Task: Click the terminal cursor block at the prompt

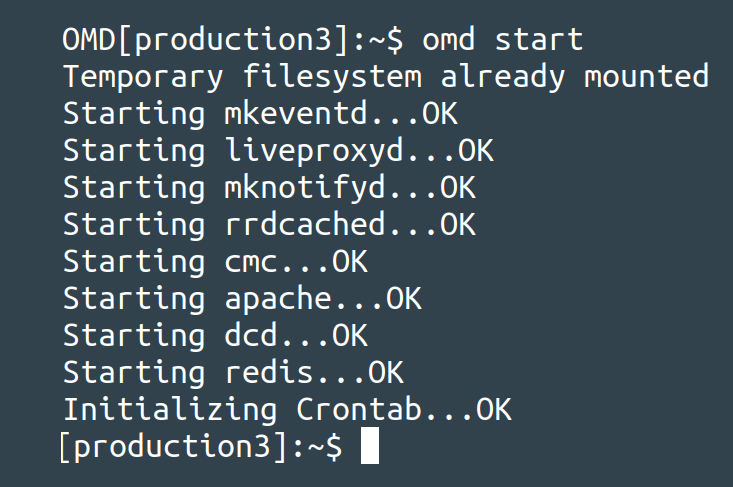Action: click(369, 447)
